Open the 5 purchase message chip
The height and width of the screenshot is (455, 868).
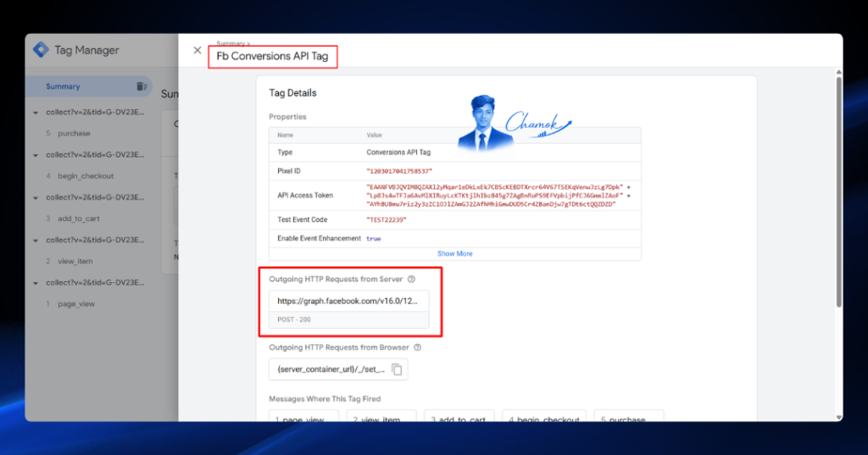[629, 417]
